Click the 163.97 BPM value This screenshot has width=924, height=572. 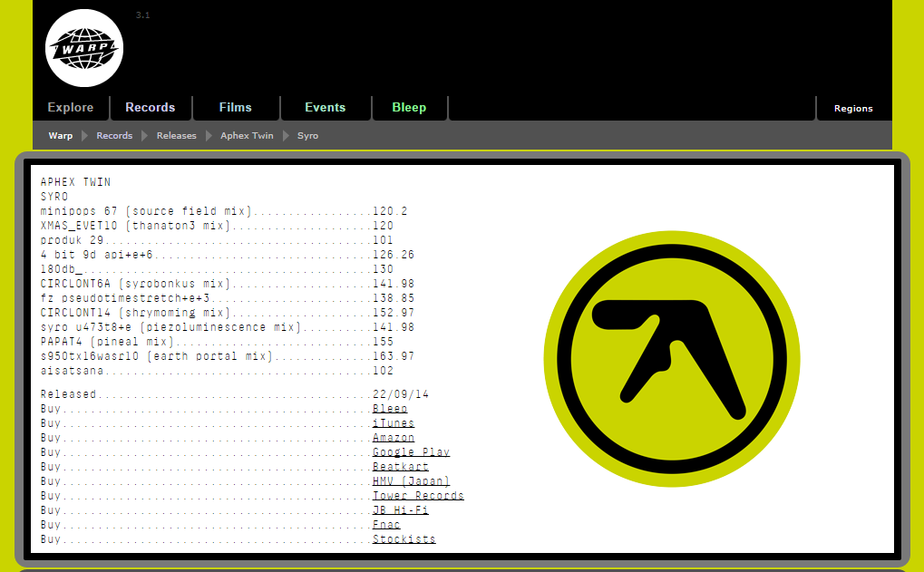coord(394,356)
